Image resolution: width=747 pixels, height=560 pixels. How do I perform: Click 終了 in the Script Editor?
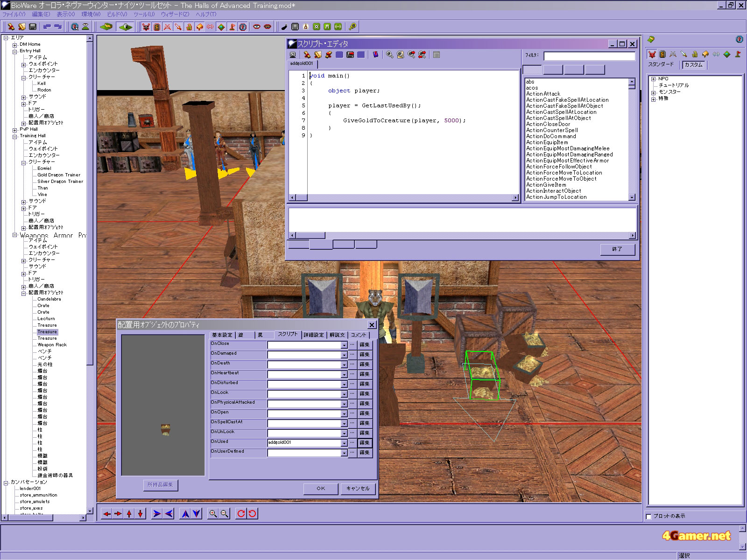617,249
